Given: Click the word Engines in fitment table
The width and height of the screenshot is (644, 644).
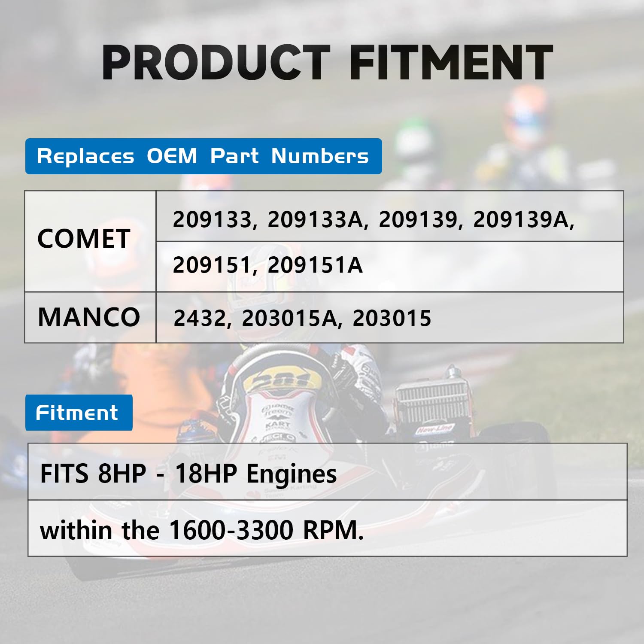Looking at the screenshot, I should (x=292, y=474).
